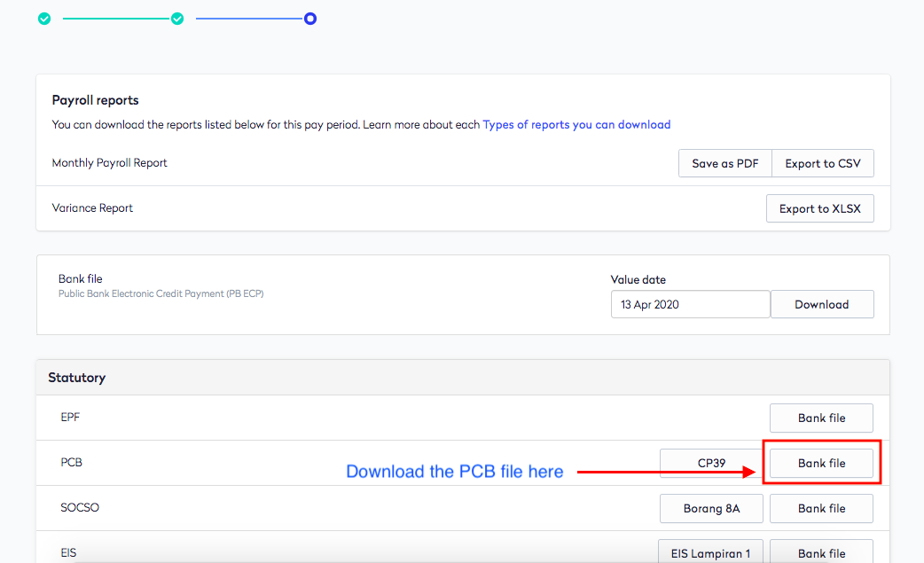This screenshot has width=924, height=563.
Task: Download the CP39 form for PCB
Action: point(711,463)
